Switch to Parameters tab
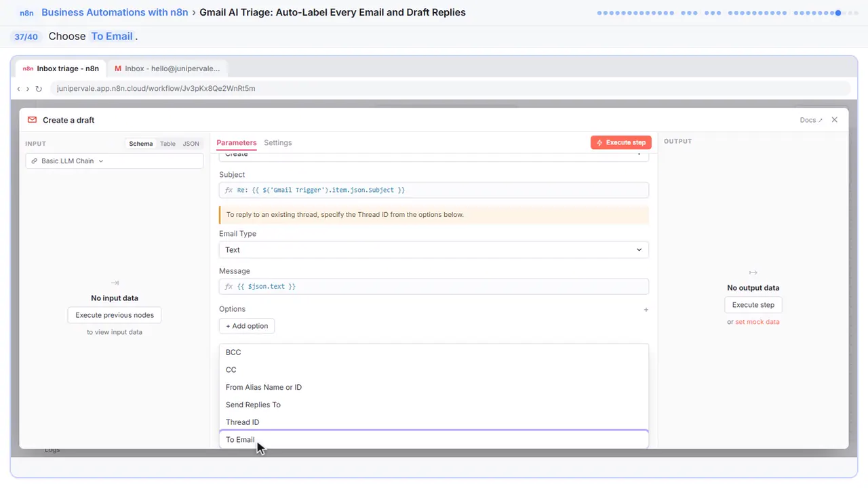868x488 pixels. [x=237, y=143]
